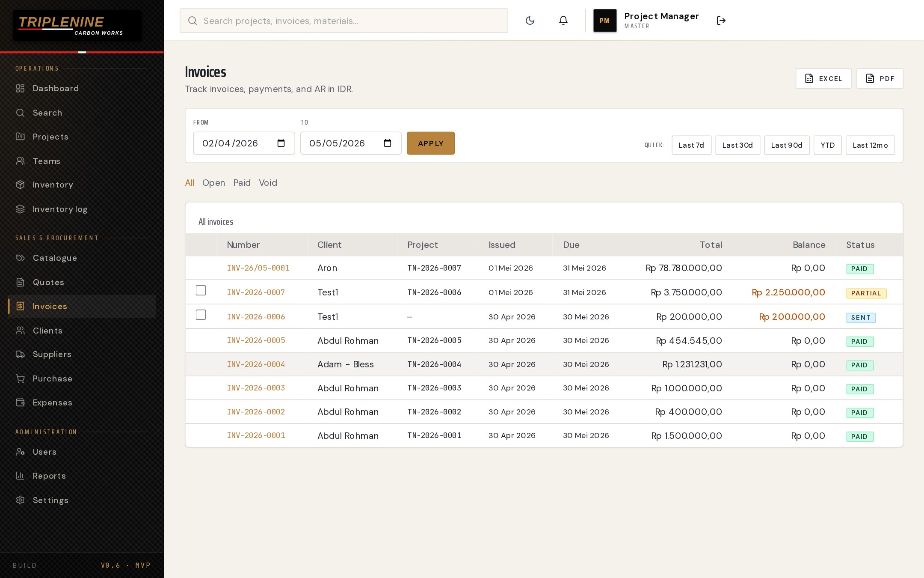Click the Number column header
Image resolution: width=924 pixels, height=578 pixels.
click(243, 245)
